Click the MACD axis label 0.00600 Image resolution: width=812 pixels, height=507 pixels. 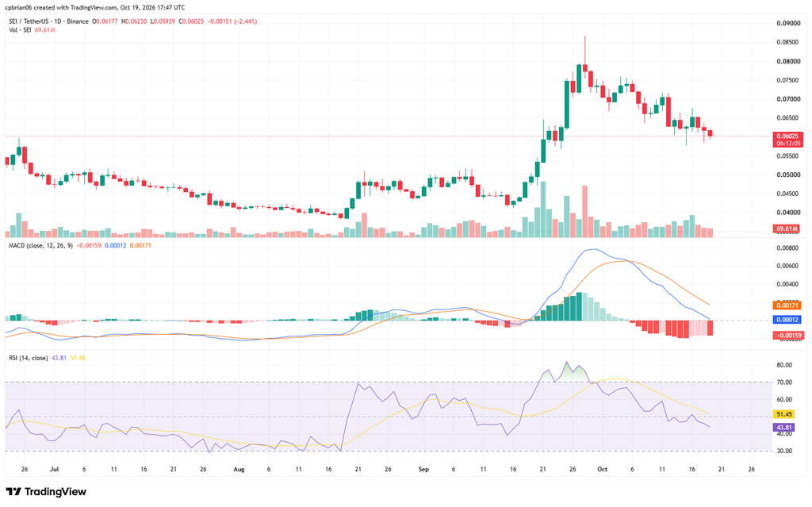point(788,266)
